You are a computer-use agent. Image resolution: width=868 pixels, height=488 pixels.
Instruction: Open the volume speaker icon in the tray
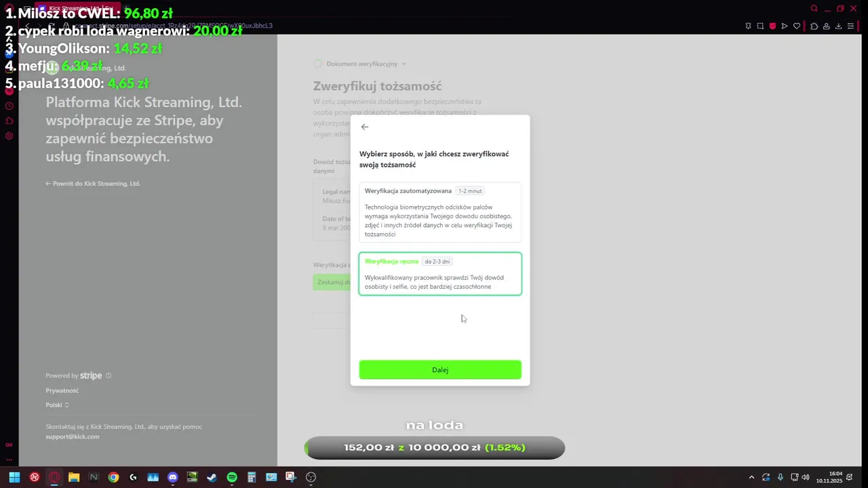coord(806,477)
